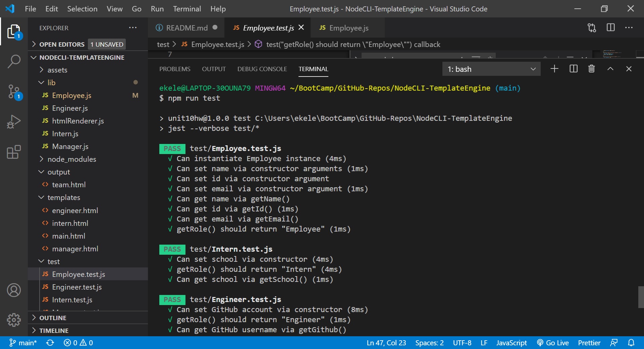Expand the Outline section
Screen dimensions: 644x349
coord(88,318)
